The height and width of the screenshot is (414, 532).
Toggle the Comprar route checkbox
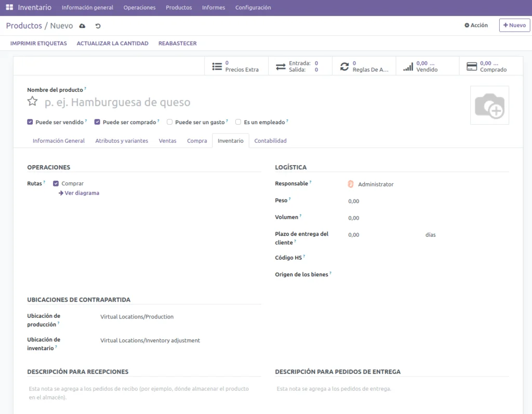[x=56, y=183]
